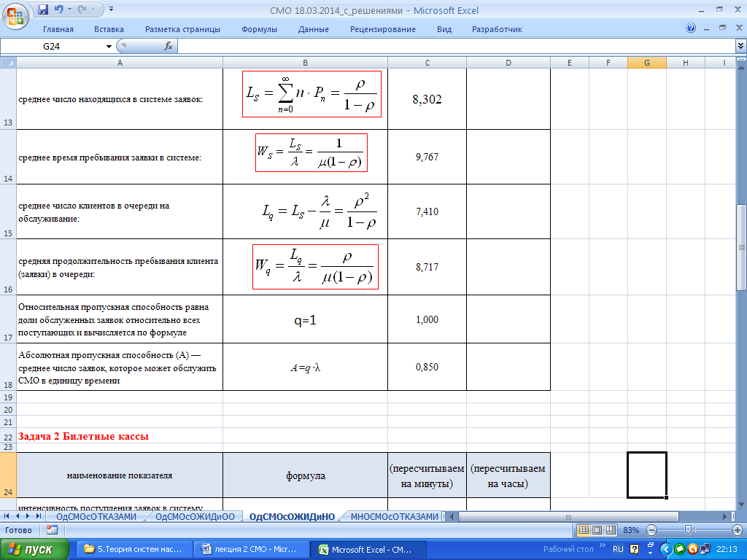The image size is (747, 560).
Task: Switch to Разметка страницы tab
Action: 182,29
